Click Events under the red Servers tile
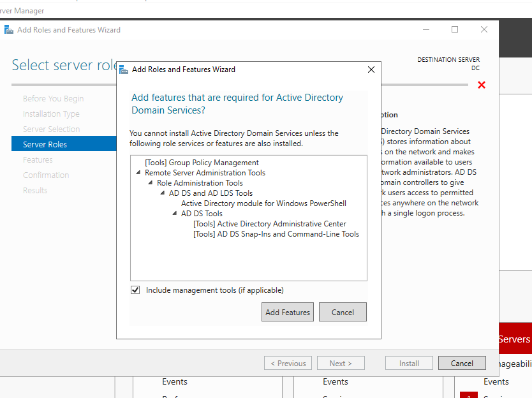This screenshot has width=532, height=398. pyautogui.click(x=496, y=381)
